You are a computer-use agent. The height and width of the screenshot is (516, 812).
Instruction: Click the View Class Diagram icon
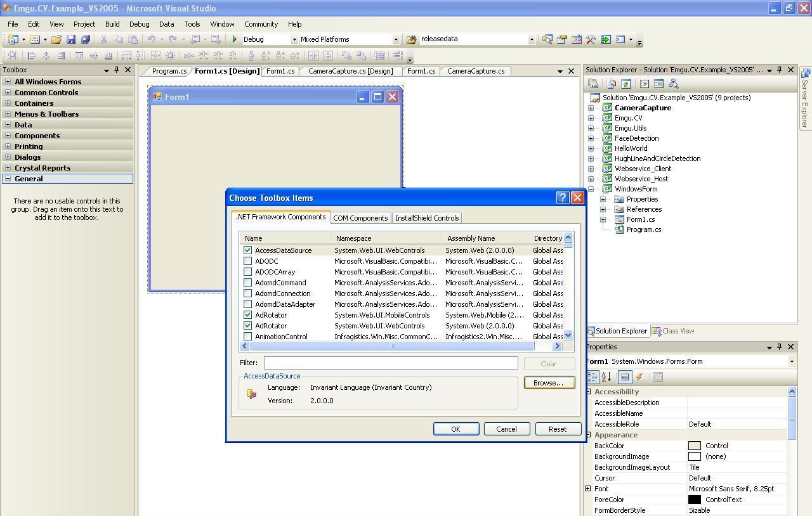pyautogui.click(x=673, y=84)
